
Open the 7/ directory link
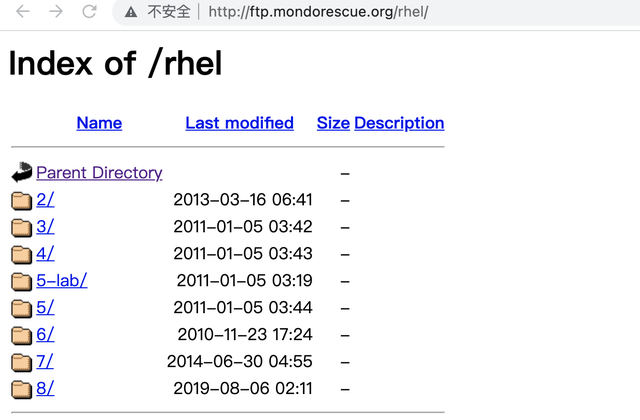45,362
